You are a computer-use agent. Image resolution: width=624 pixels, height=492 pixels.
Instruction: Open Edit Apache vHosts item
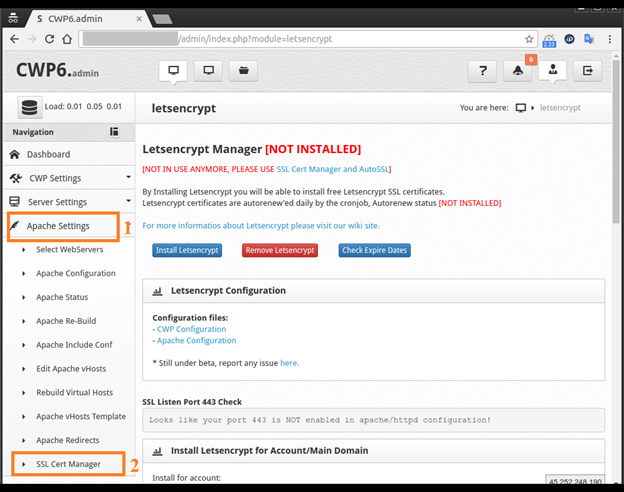click(x=71, y=369)
